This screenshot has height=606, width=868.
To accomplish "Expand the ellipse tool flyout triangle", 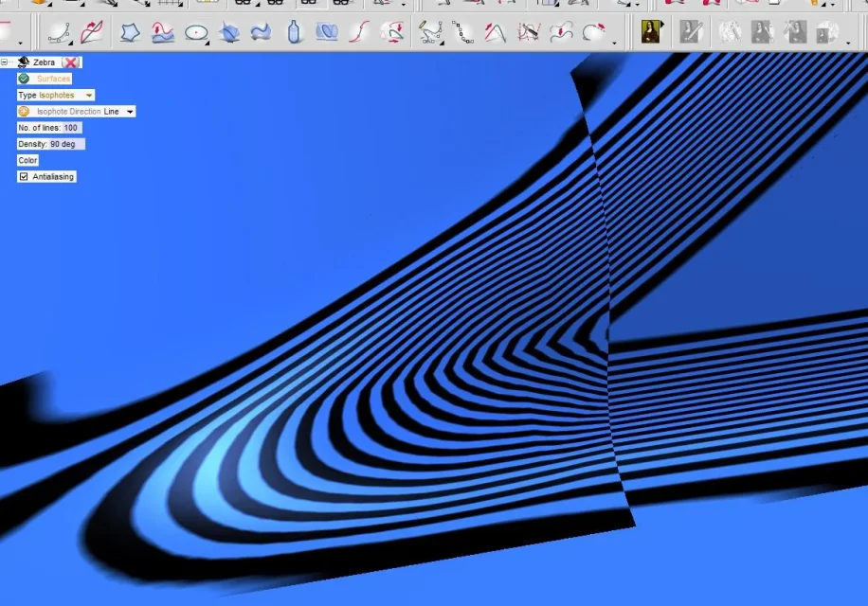I will (x=207, y=43).
